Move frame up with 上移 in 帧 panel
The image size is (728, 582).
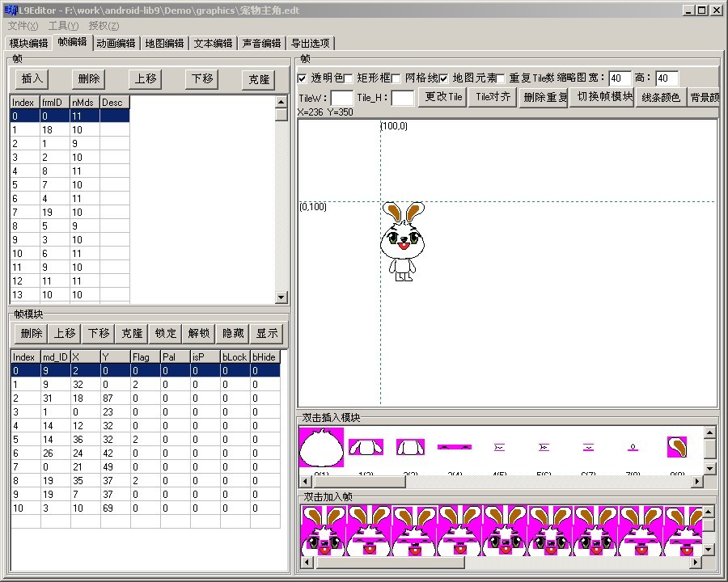146,79
